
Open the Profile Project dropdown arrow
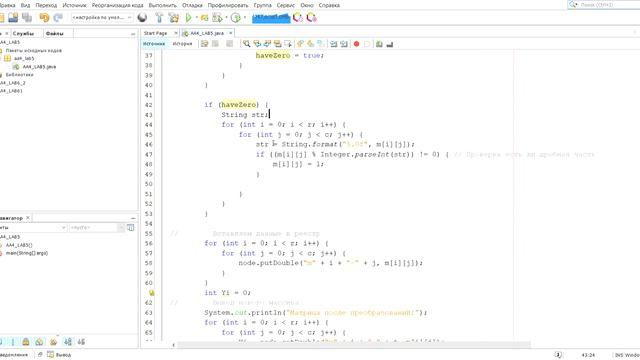pos(244,18)
